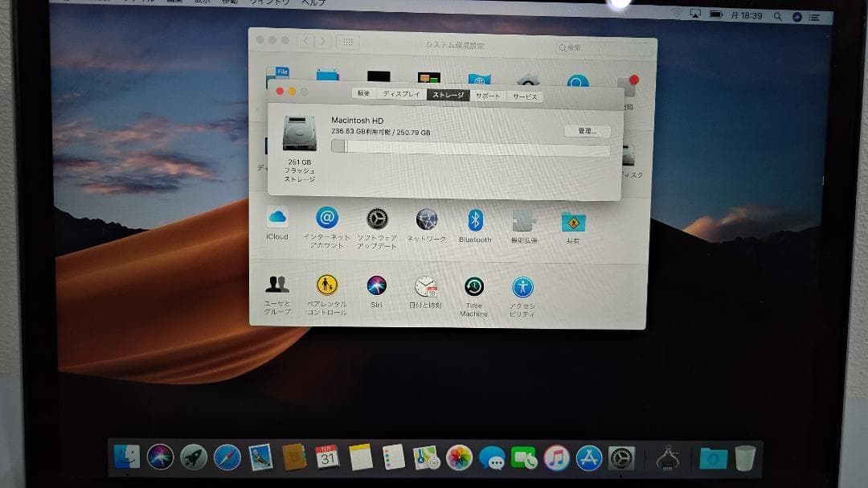The height and width of the screenshot is (488, 868).
Task: Open Siri preferences
Action: tap(376, 285)
